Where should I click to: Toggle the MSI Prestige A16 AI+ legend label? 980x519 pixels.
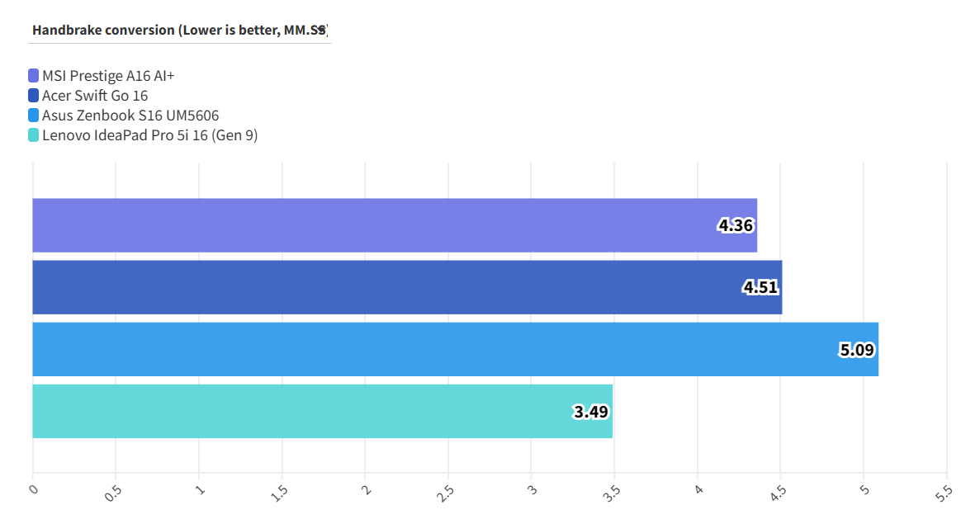(x=108, y=76)
